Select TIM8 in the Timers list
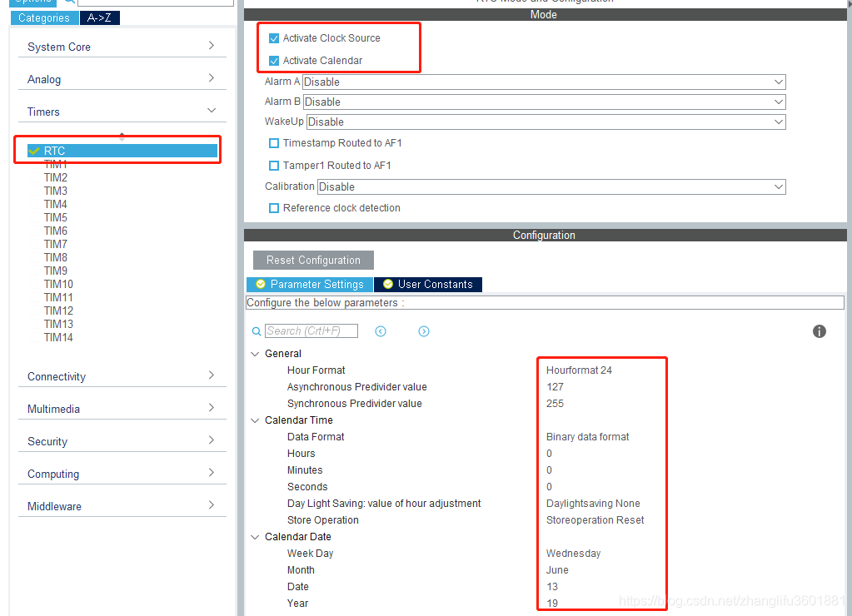The height and width of the screenshot is (616, 852). pos(56,257)
